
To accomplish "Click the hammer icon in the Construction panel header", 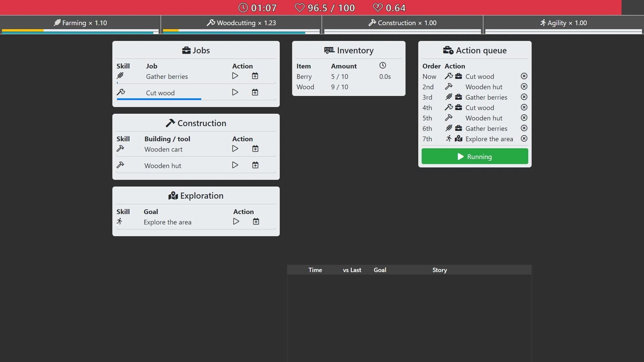I will pos(170,123).
